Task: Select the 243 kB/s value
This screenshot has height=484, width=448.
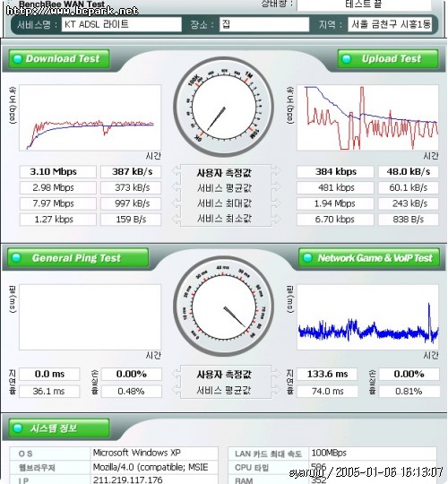Action: 409,203
